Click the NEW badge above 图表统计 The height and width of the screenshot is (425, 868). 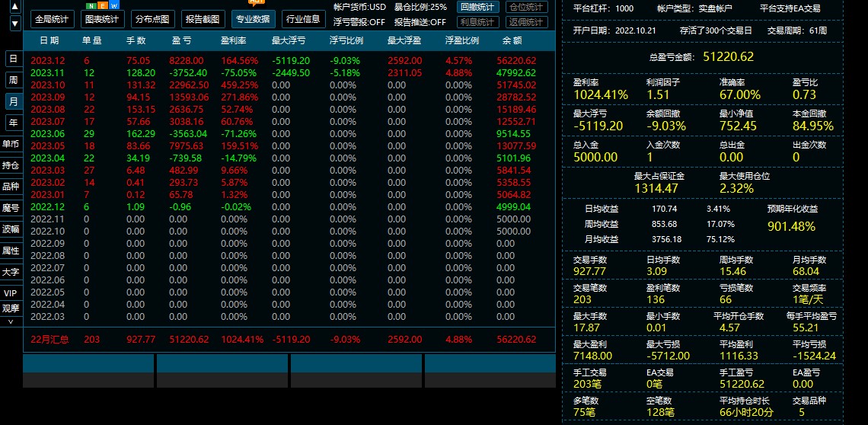click(x=103, y=5)
